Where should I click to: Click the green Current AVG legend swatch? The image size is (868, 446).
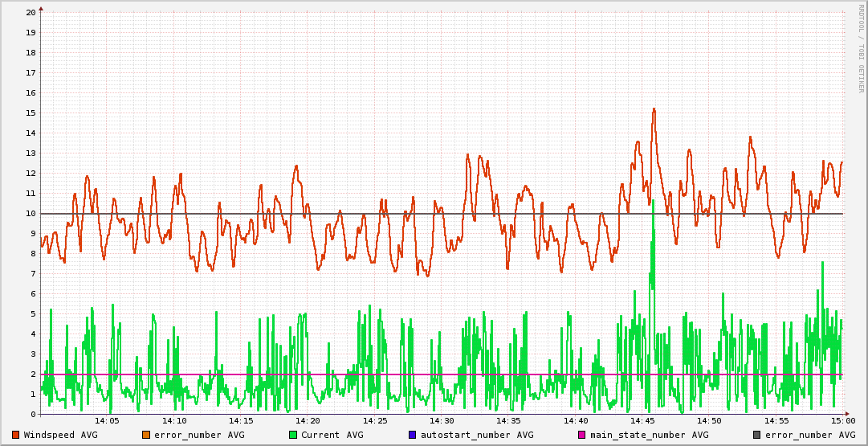coord(293,435)
